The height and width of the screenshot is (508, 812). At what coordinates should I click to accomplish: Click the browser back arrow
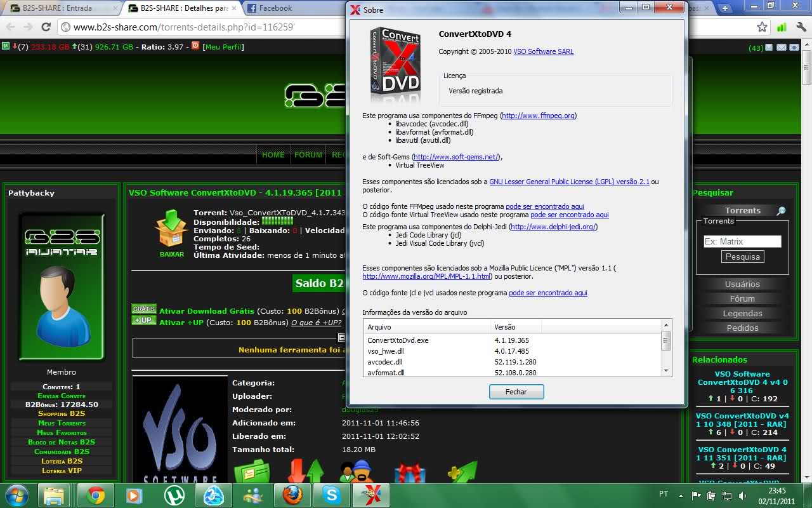click(11, 27)
